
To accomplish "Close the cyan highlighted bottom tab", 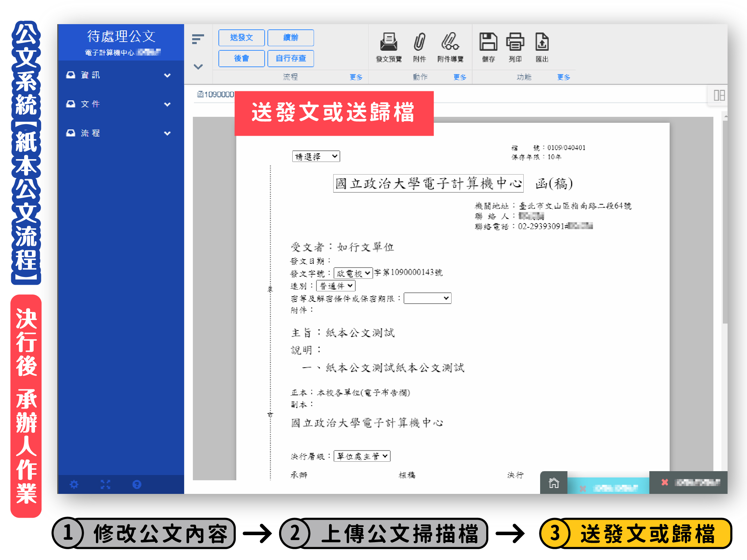I will 583,488.
